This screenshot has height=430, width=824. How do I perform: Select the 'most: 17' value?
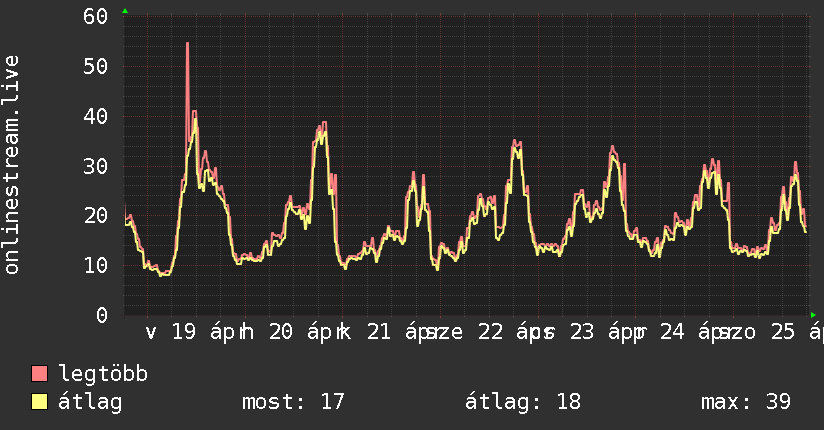(x=293, y=402)
